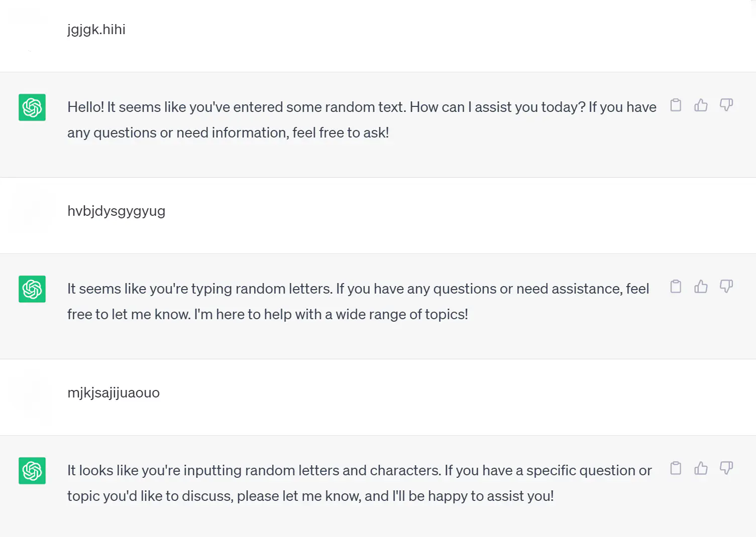The height and width of the screenshot is (537, 756).
Task: Copy the "inputting random letters and characters" reply
Action: point(676,468)
